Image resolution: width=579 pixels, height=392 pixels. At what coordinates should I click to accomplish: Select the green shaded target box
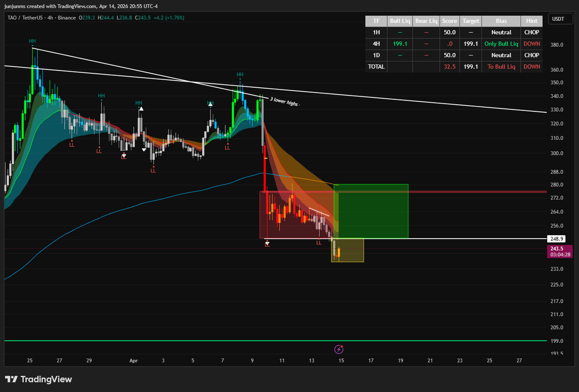372,211
